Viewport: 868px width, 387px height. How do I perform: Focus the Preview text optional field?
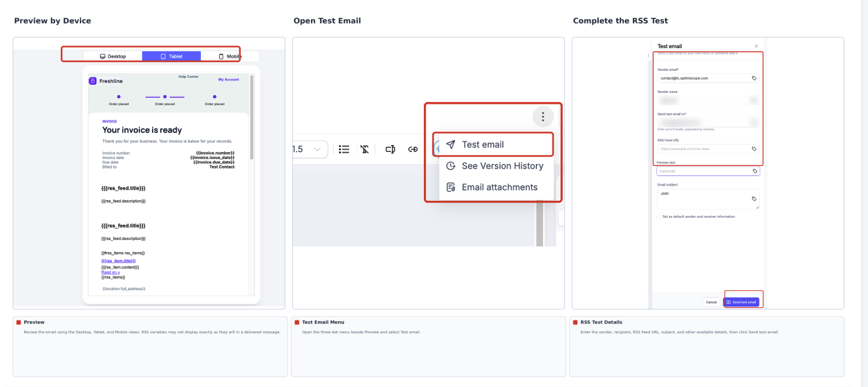click(708, 171)
